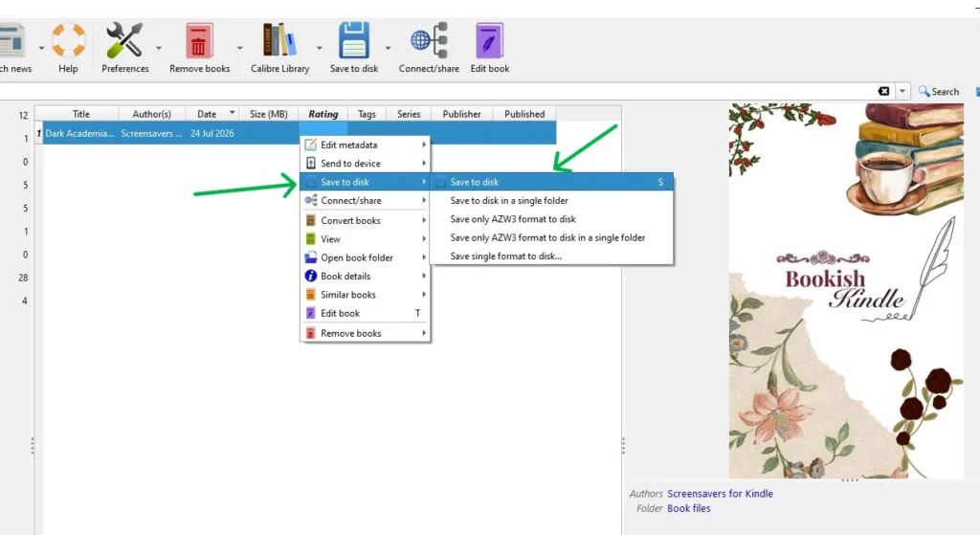Select Save only AZW3 format to disk
Screen dimensions: 980x535
(552, 219)
